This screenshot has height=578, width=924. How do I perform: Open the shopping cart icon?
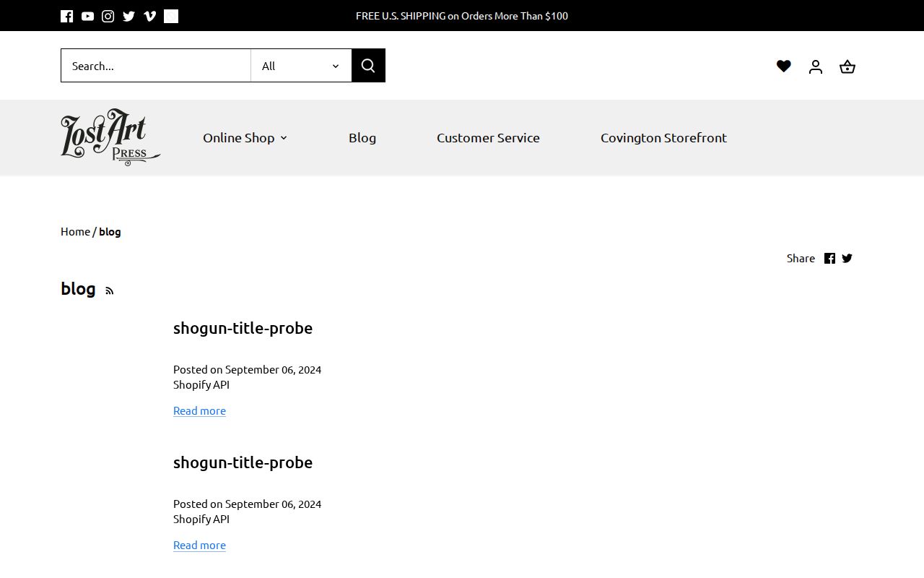pyautogui.click(x=847, y=66)
